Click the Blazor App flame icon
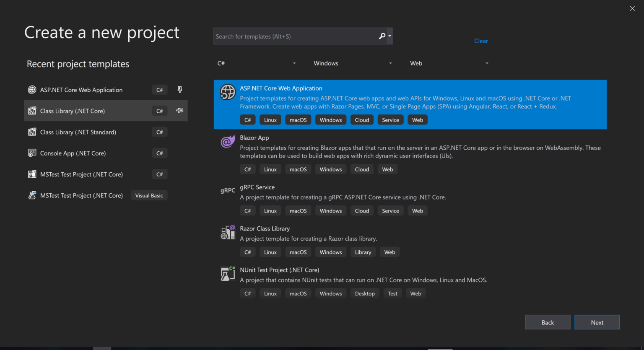 [x=227, y=141]
